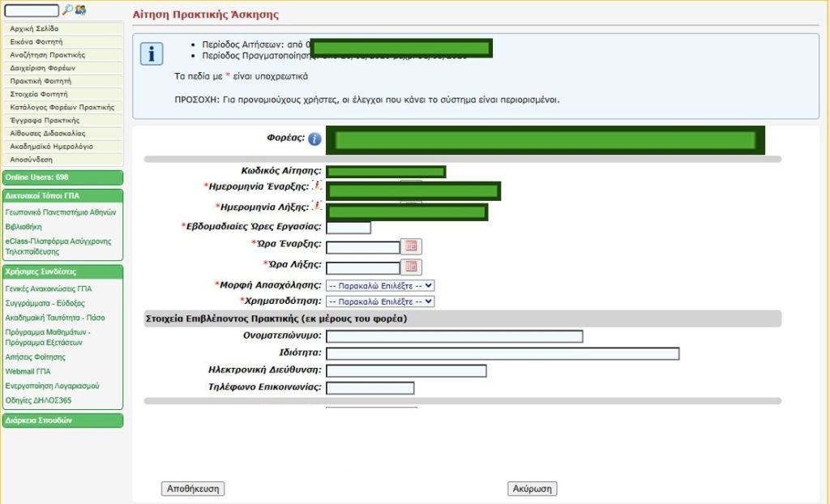This screenshot has height=504, width=830.
Task: Select Κατάλογος Φορέων Πρακτικής menu item
Action: click(62, 107)
